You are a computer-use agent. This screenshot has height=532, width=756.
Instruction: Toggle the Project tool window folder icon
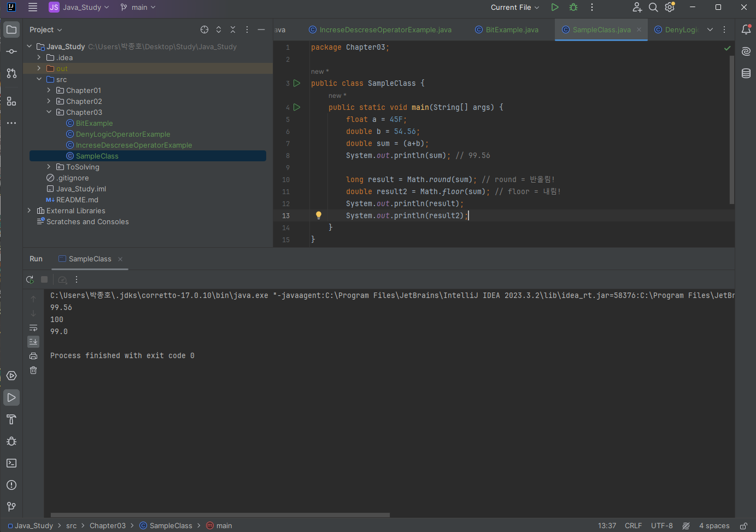pyautogui.click(x=11, y=30)
